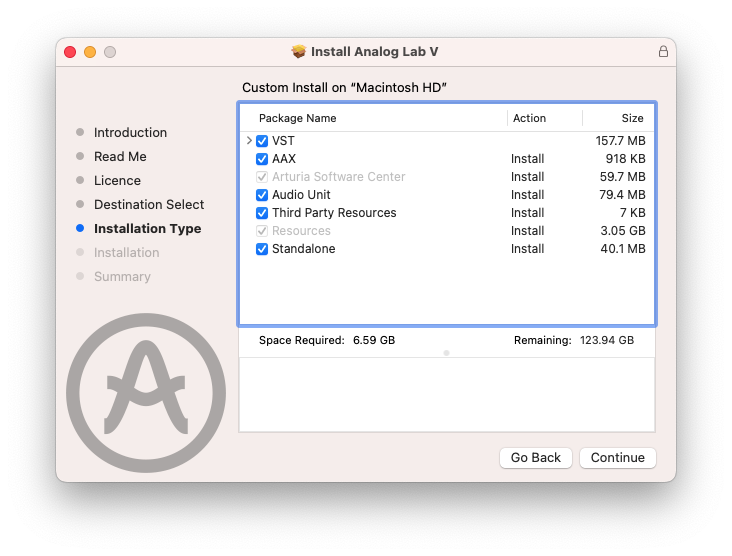Click the blue Installation Type bullet
Screen dimensions: 732x556
click(80, 229)
